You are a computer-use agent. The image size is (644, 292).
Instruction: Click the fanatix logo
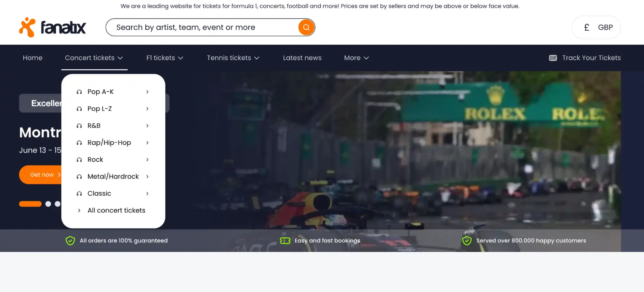53,27
